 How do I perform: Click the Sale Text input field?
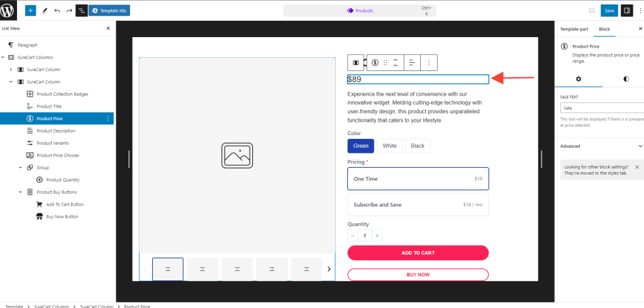point(601,107)
